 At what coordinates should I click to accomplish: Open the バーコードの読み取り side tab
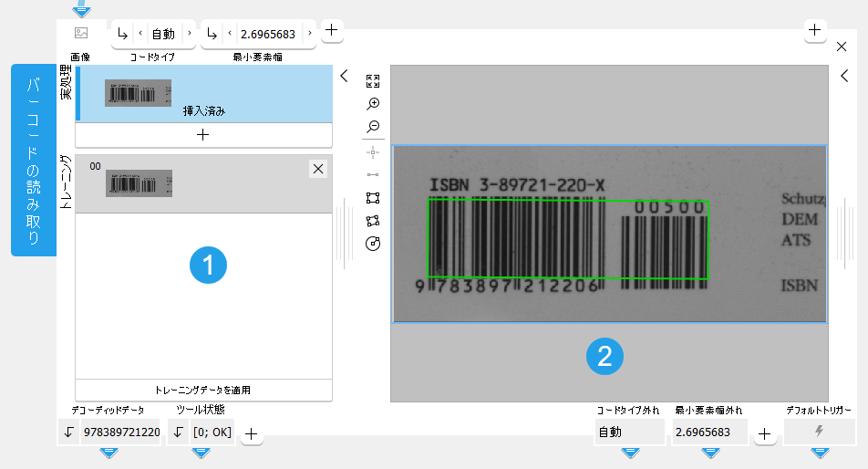[x=34, y=160]
